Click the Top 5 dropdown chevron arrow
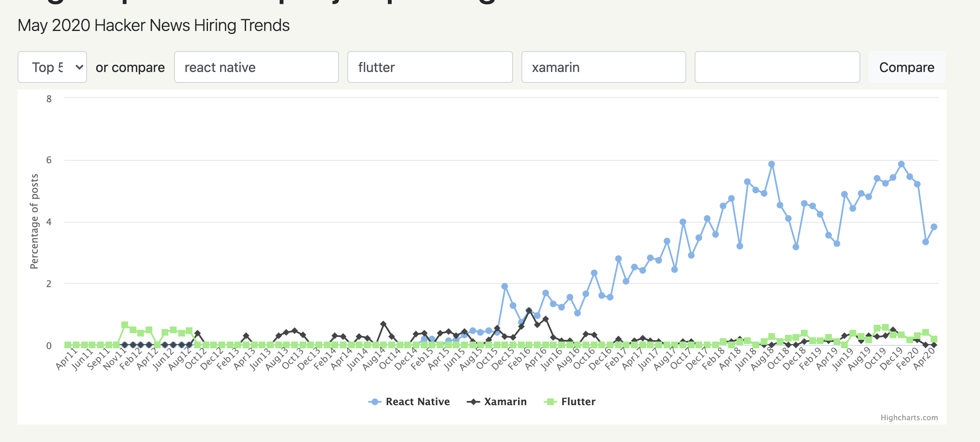980x442 pixels. coord(79,67)
